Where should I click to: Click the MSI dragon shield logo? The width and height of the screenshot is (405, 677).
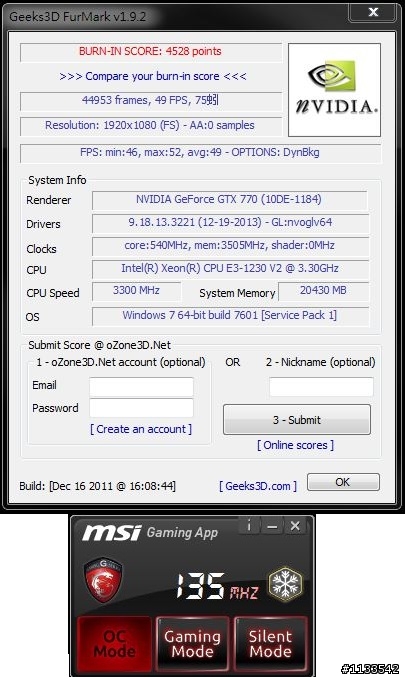click(x=102, y=579)
